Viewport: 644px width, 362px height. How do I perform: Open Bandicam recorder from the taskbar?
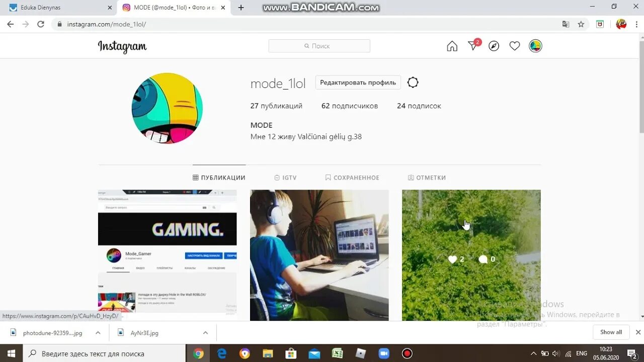(x=407, y=353)
